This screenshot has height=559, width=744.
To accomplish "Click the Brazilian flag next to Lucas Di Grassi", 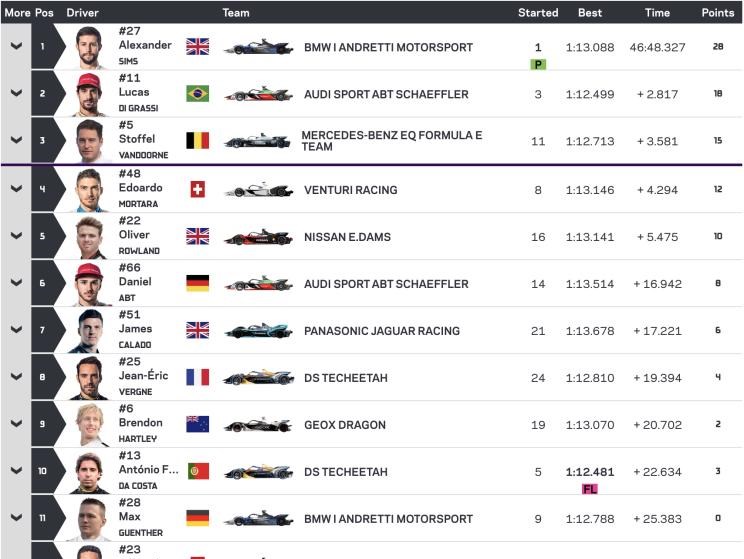I will pyautogui.click(x=197, y=93).
